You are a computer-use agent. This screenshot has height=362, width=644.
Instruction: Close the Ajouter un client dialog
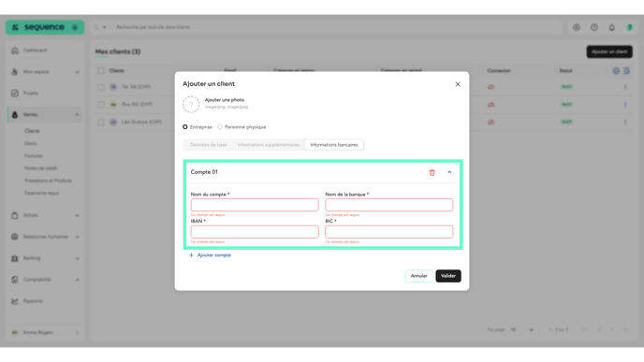[458, 84]
